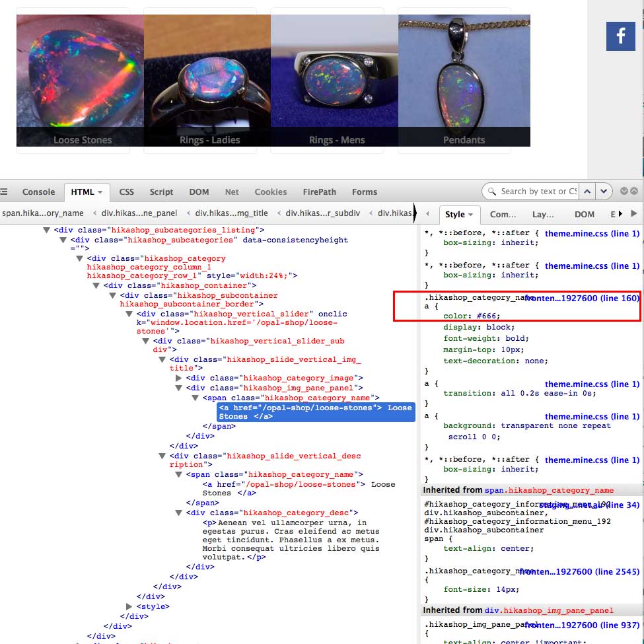Click span.hikashop_category_name inherited-from link
This screenshot has width=644, height=644.
(x=549, y=490)
